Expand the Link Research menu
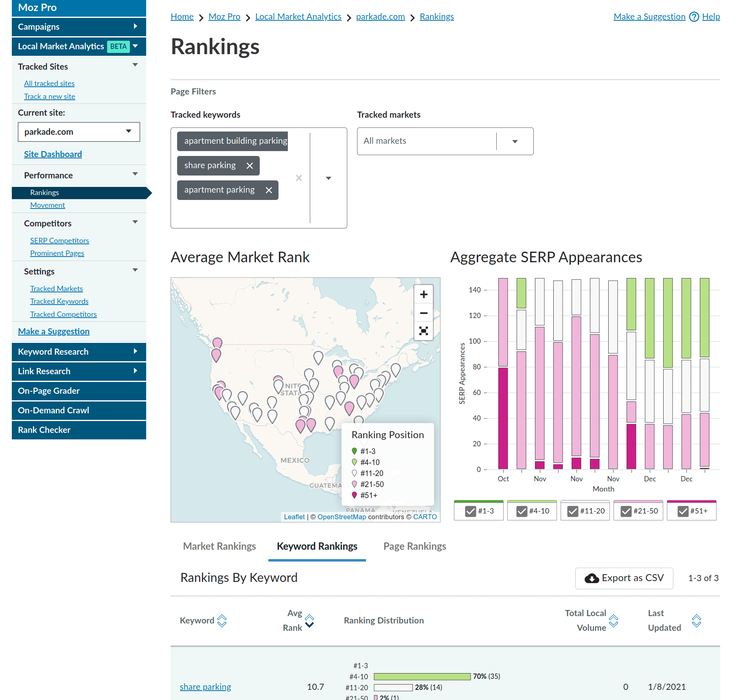This screenshot has width=754, height=700. click(79, 371)
